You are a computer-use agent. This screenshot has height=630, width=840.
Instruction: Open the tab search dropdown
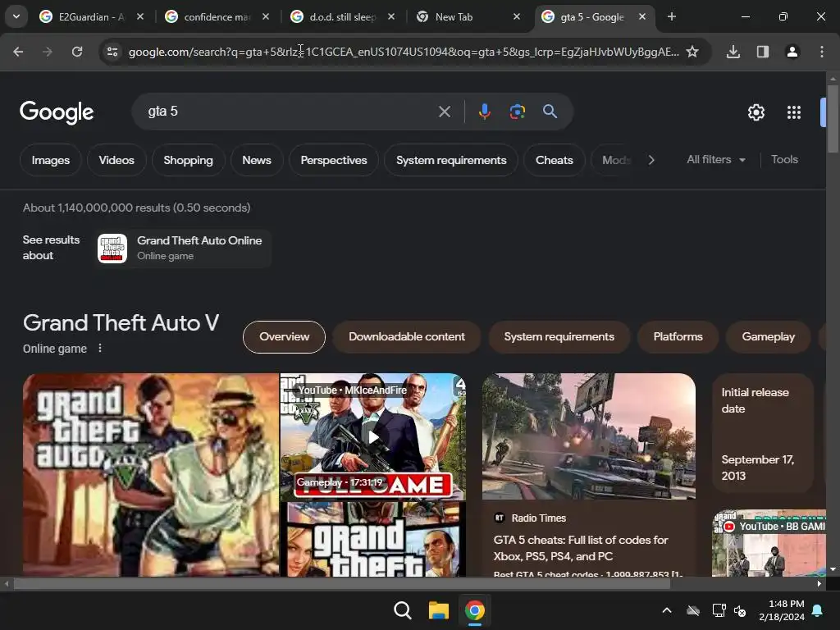[16, 16]
